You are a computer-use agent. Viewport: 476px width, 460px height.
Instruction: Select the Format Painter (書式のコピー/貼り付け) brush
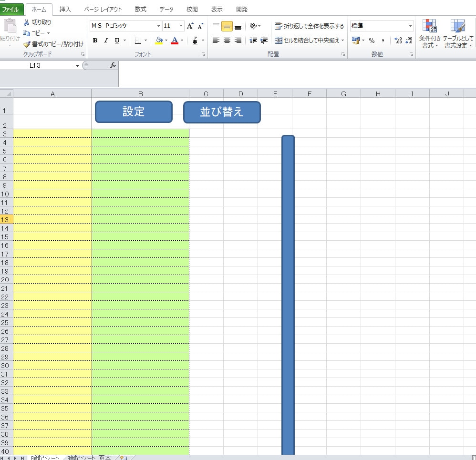tap(27, 44)
